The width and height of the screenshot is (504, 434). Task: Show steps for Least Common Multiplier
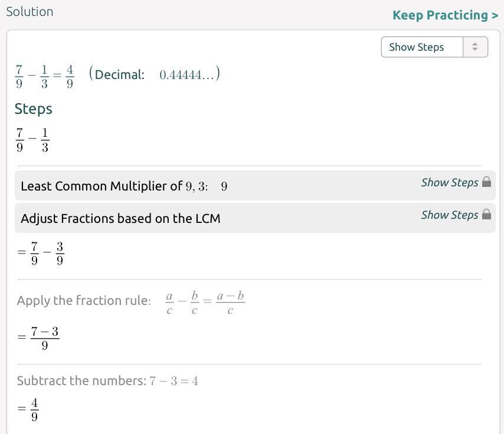(x=449, y=183)
